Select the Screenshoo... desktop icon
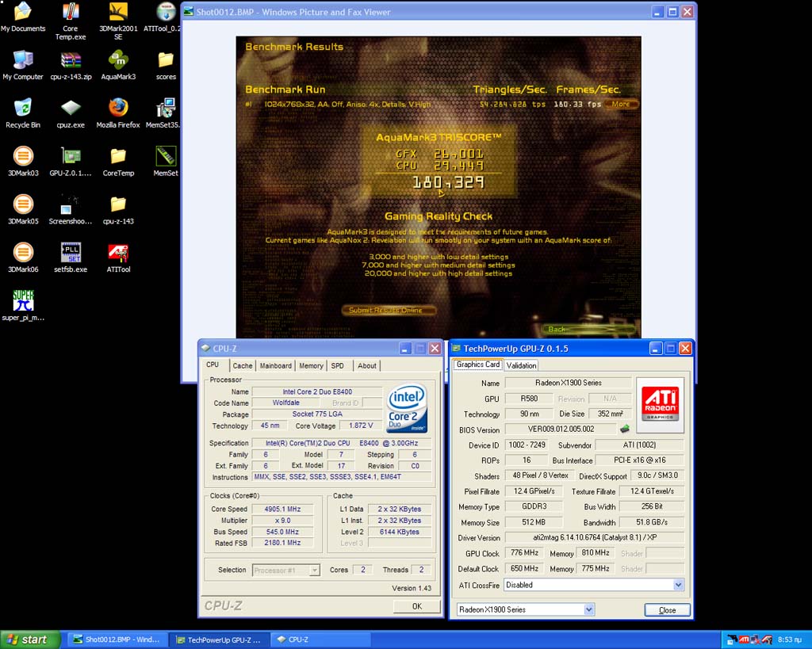Viewport: 812px width, 649px height. [x=71, y=210]
